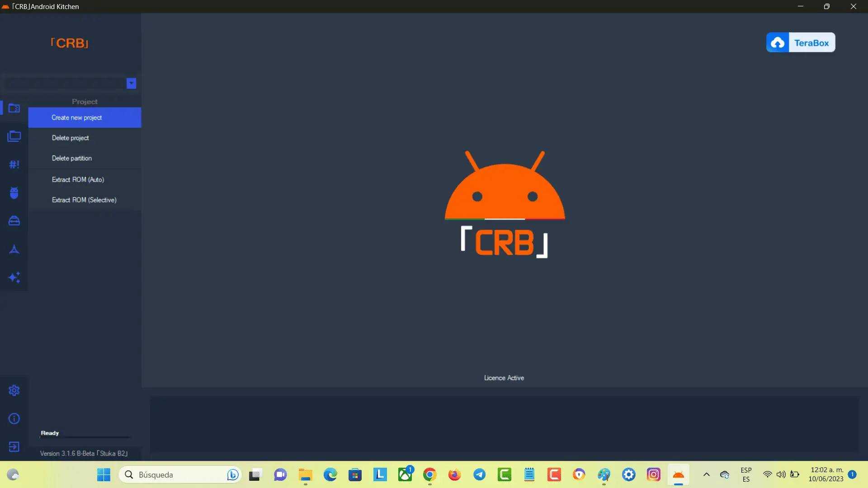The width and height of the screenshot is (868, 488).
Task: Click the exit icon at sidebar bottom
Action: [14, 447]
